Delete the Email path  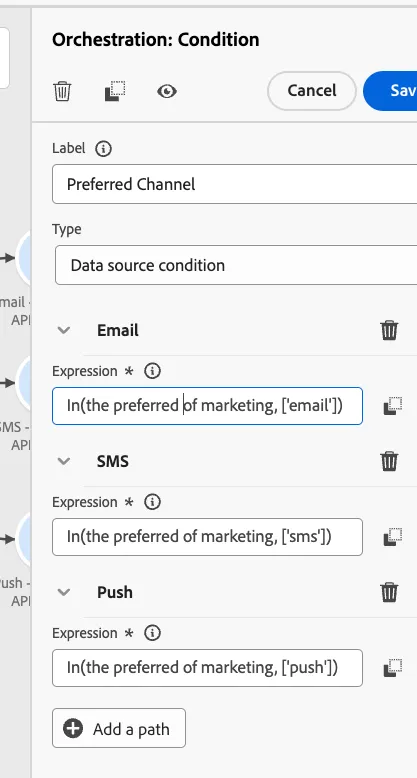[389, 330]
